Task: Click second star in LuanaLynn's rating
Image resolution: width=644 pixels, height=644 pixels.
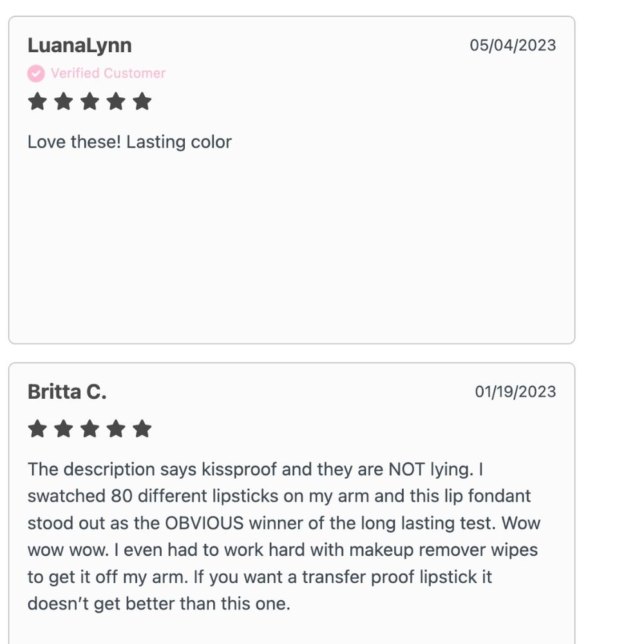Action: pos(63,102)
